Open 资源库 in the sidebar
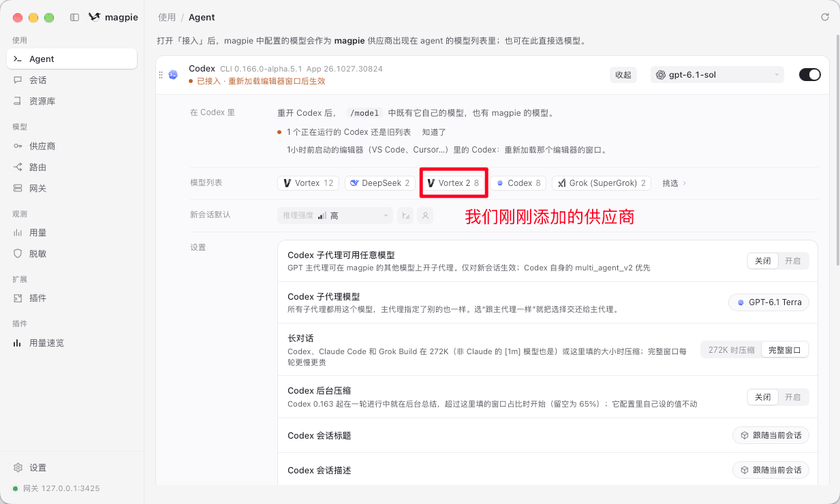The image size is (840, 504). click(72, 101)
